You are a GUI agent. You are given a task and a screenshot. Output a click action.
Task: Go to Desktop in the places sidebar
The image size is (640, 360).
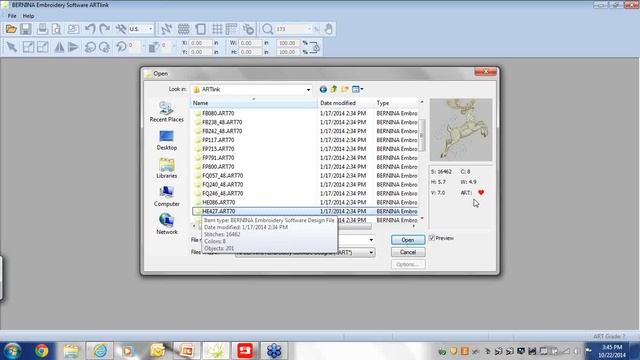(167, 140)
